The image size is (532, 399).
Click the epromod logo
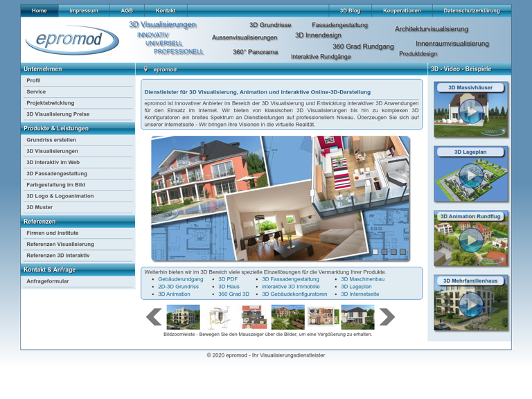(x=71, y=41)
